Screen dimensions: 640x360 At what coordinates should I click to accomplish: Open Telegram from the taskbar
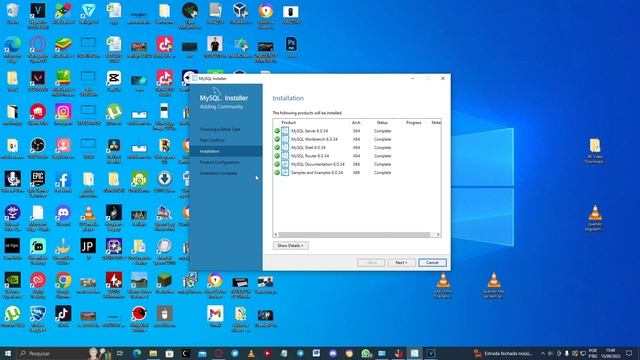(300, 353)
